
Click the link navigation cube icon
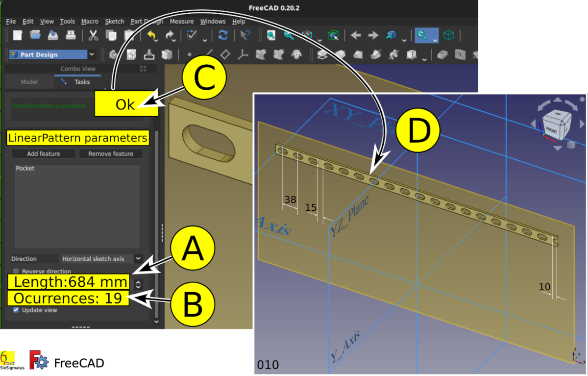coord(392,35)
